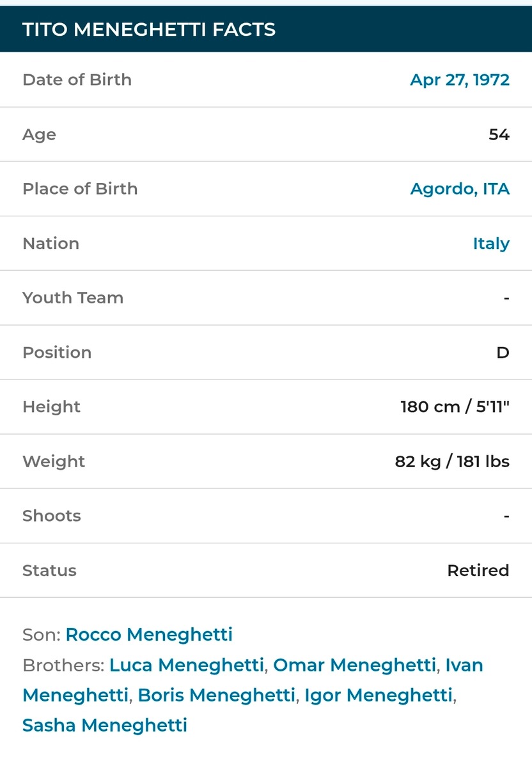View son Rocco Meneghetti's profile
532x768 pixels.
(x=149, y=634)
